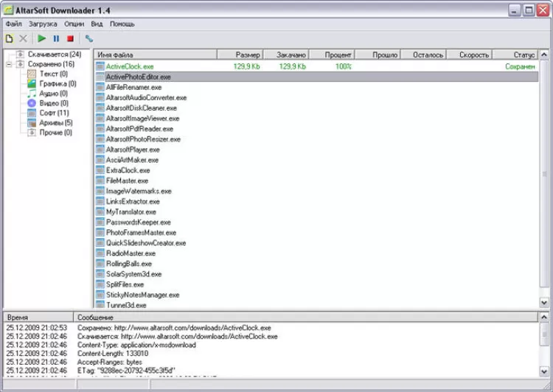
Task: Click the file icon beside PasswordsKeeper.exe
Action: pyautogui.click(x=100, y=223)
